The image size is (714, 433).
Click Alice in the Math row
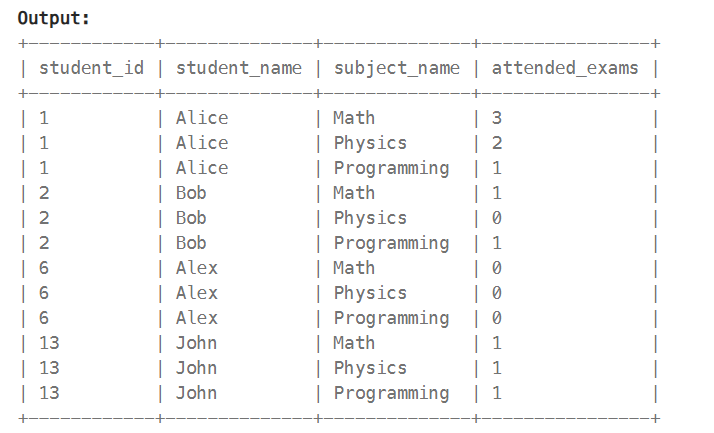(201, 118)
